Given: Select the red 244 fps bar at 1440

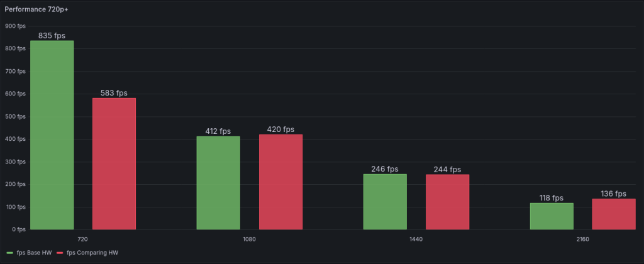Looking at the screenshot, I should click(x=447, y=201).
